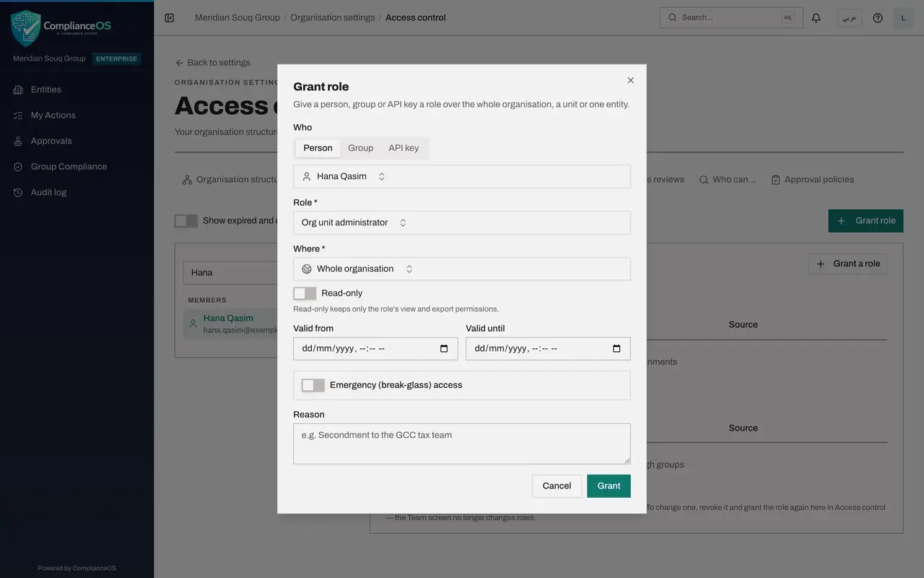Screen dimensions: 924x578
Task: Focus the Valid from date field
Action: coord(375,348)
